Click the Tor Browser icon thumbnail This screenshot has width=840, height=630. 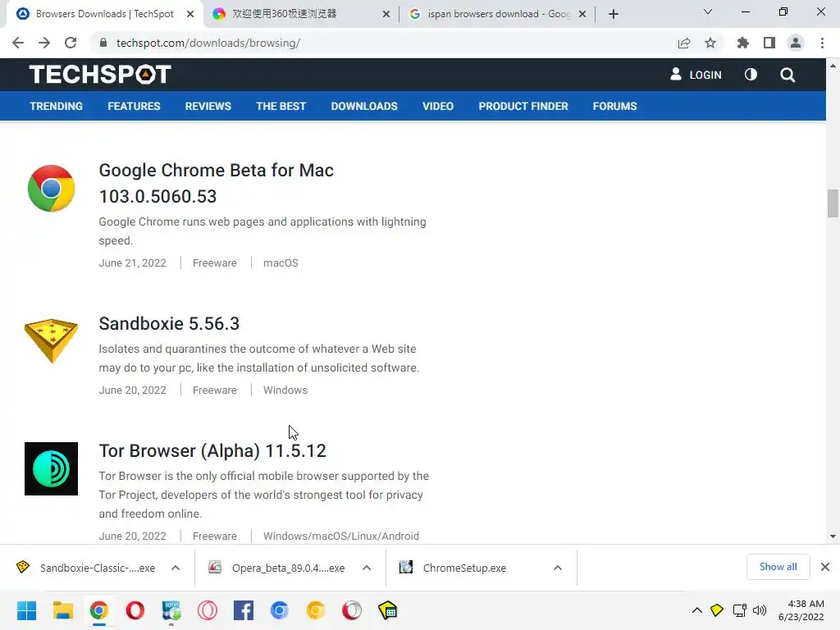(51, 468)
